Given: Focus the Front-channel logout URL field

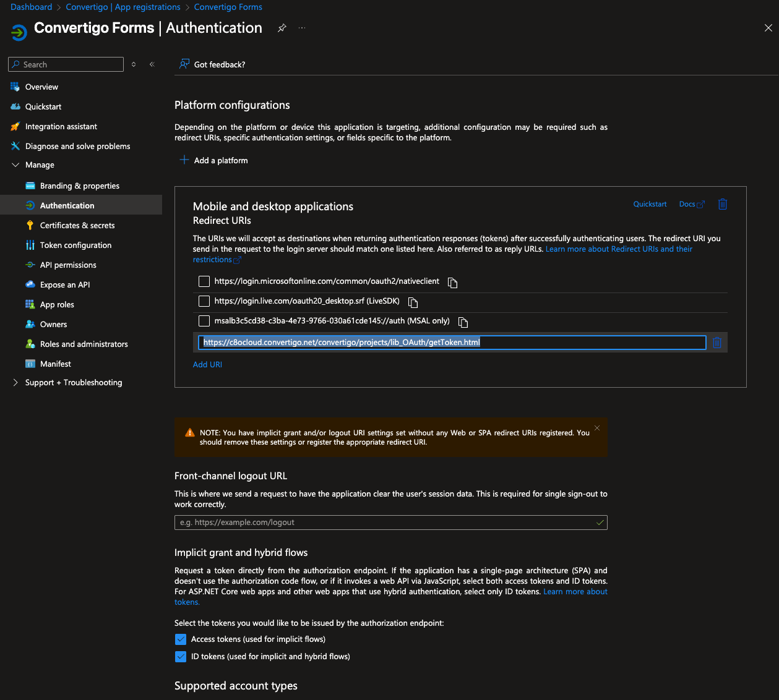Looking at the screenshot, I should click(x=384, y=523).
